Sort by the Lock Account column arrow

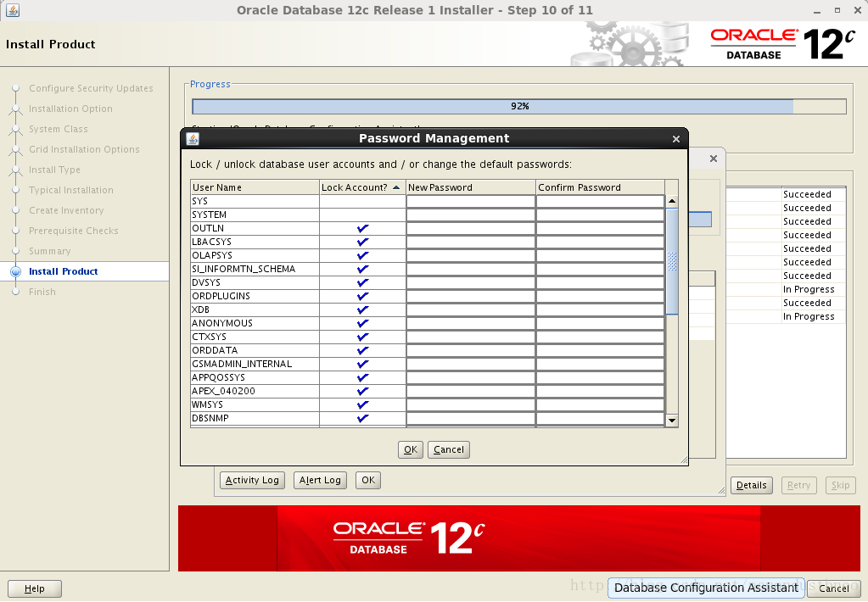point(395,187)
